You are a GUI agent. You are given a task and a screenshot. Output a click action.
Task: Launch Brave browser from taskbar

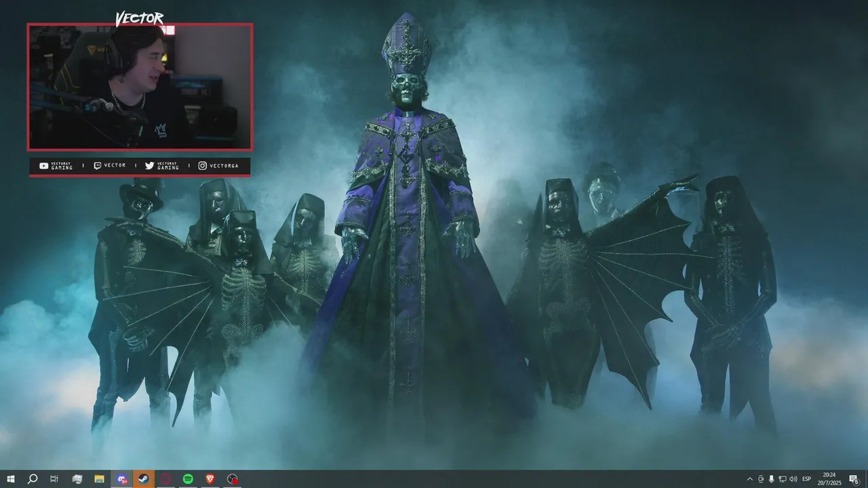(x=210, y=479)
